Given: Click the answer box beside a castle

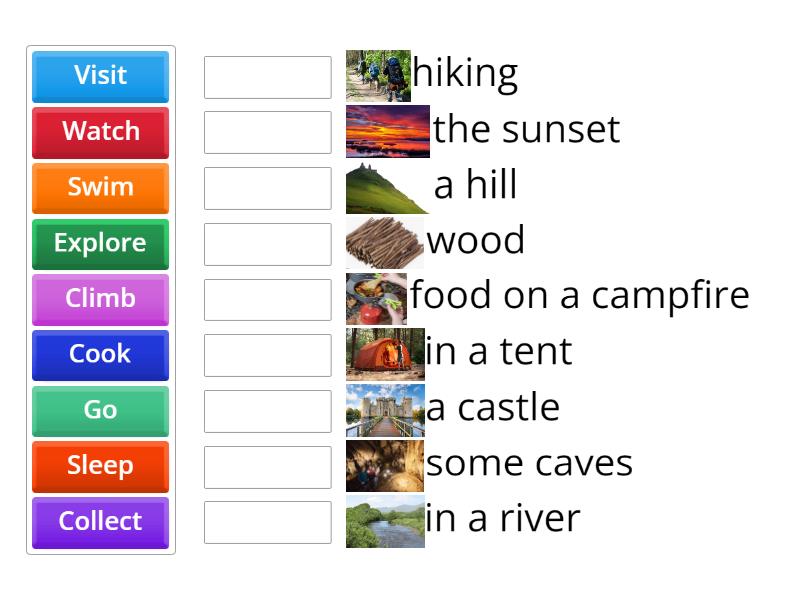Looking at the screenshot, I should [267, 408].
